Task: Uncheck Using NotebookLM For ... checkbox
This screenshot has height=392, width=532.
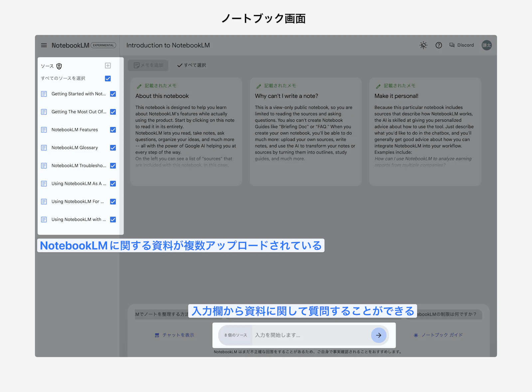Action: tap(113, 202)
